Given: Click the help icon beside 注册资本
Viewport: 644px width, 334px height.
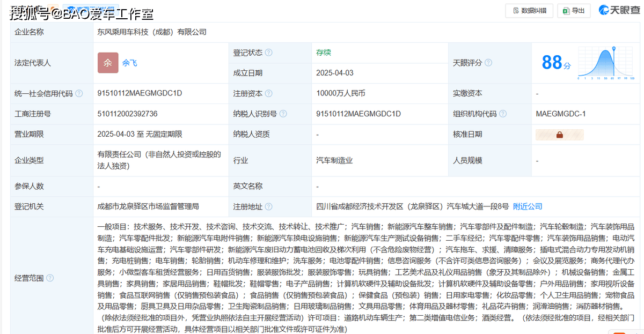Looking at the screenshot, I should tap(269, 93).
